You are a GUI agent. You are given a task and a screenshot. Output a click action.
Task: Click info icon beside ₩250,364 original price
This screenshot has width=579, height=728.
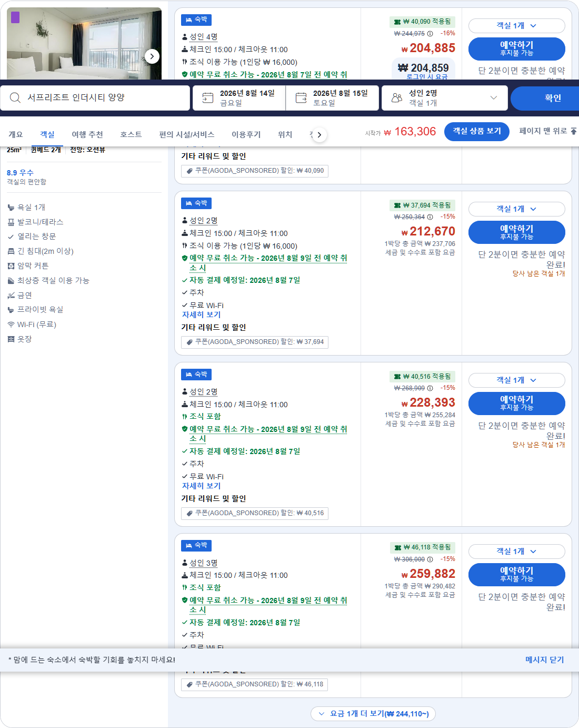430,217
